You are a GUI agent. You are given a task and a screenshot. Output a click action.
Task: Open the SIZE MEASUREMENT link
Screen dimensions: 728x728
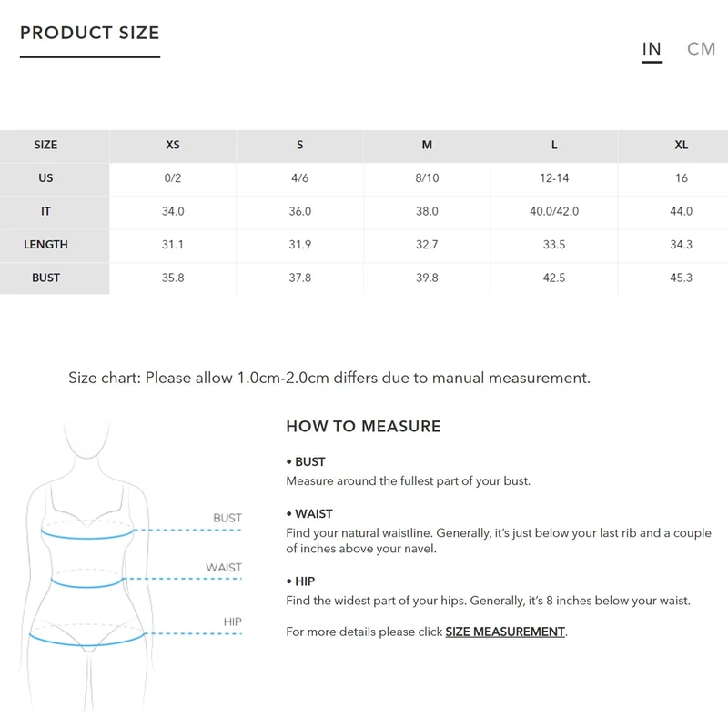click(x=505, y=632)
